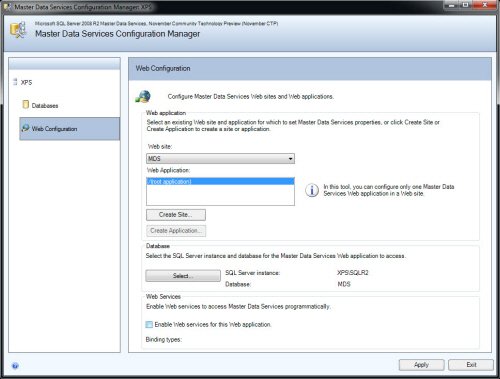Enable Web services for this Web application
This screenshot has height=379, width=500.
[x=149, y=324]
